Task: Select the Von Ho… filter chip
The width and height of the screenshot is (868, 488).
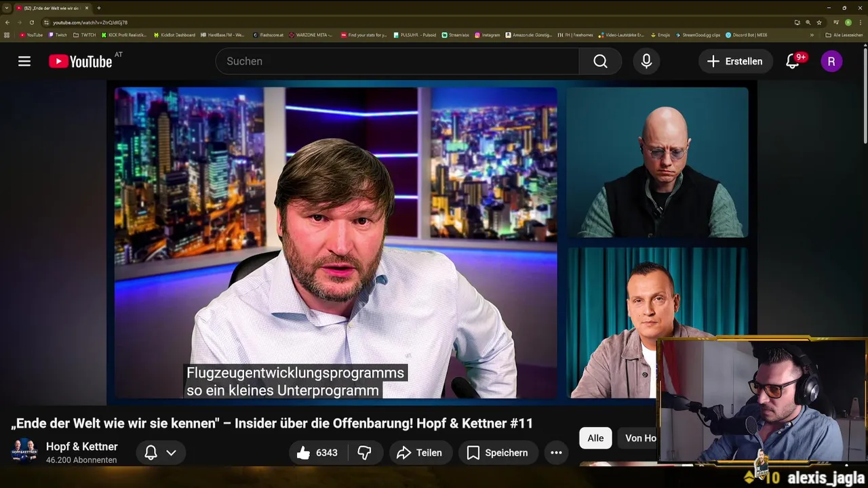Action: pos(640,438)
